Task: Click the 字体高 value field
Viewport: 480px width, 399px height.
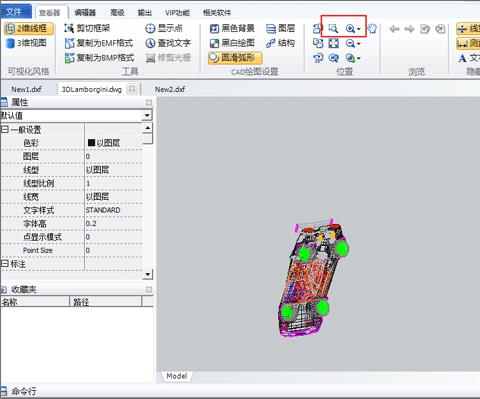Action: [x=114, y=223]
